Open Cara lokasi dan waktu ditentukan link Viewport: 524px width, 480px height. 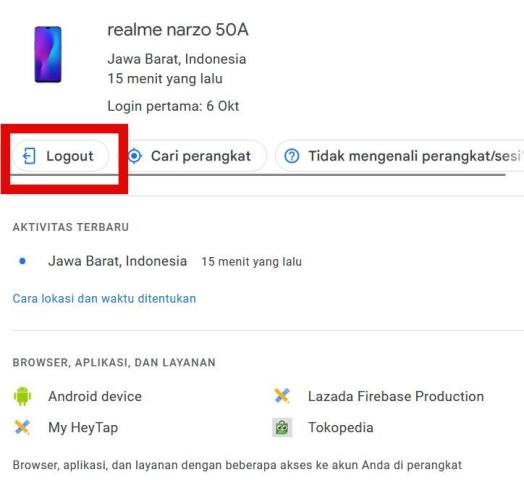coord(104,298)
